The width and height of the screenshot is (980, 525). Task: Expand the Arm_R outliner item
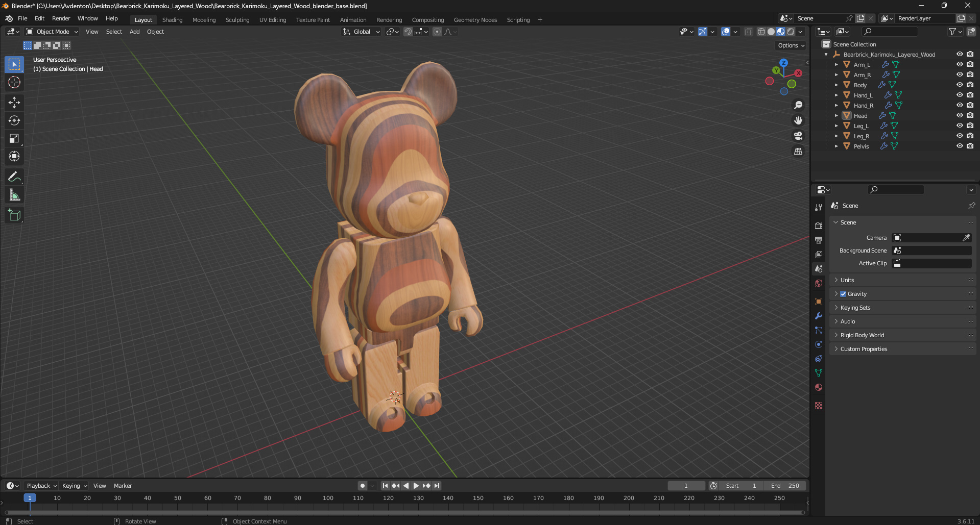(836, 74)
